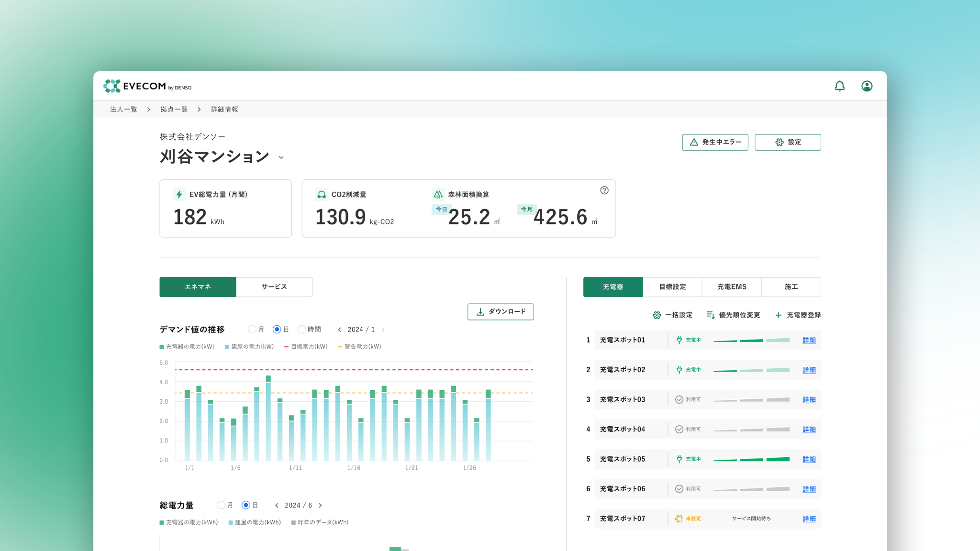Select 月 radio in デマンド値の推移

252,330
